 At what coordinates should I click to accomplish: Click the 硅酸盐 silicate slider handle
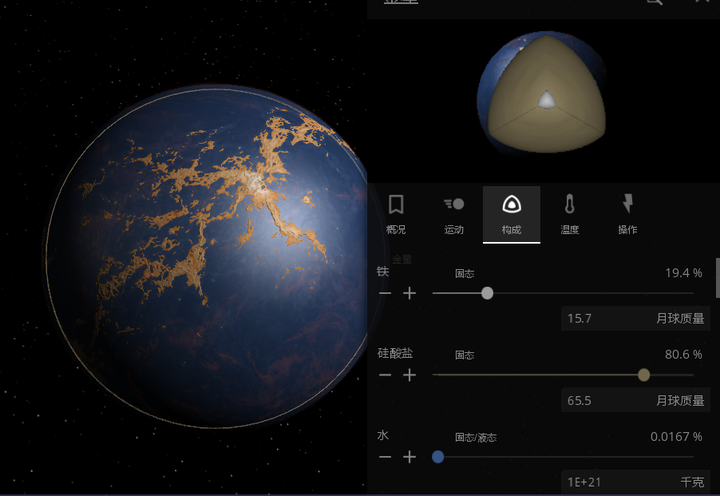644,375
